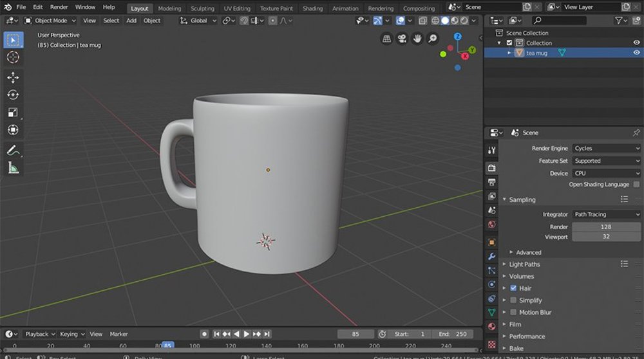Toggle camera view in viewport
Viewport: 644px width, 359px height.
point(402,39)
